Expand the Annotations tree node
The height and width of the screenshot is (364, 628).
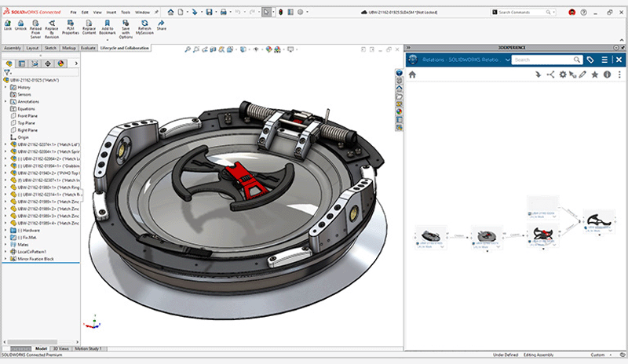coord(5,101)
